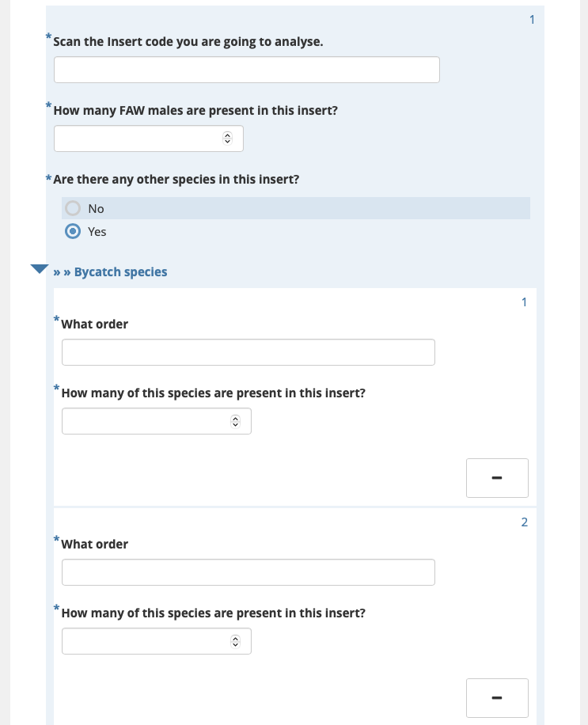Click the species count spinner in bycatch 2
The image size is (588, 725).
click(x=235, y=641)
